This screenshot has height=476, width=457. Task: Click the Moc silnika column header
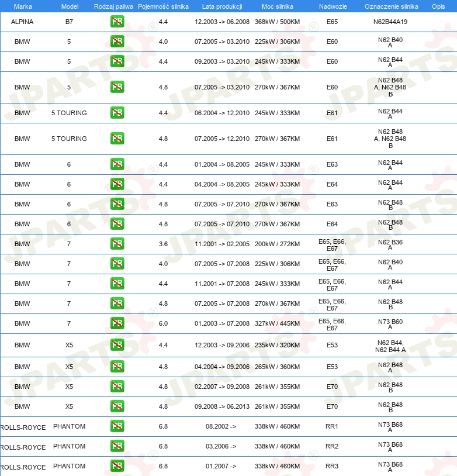click(278, 6)
